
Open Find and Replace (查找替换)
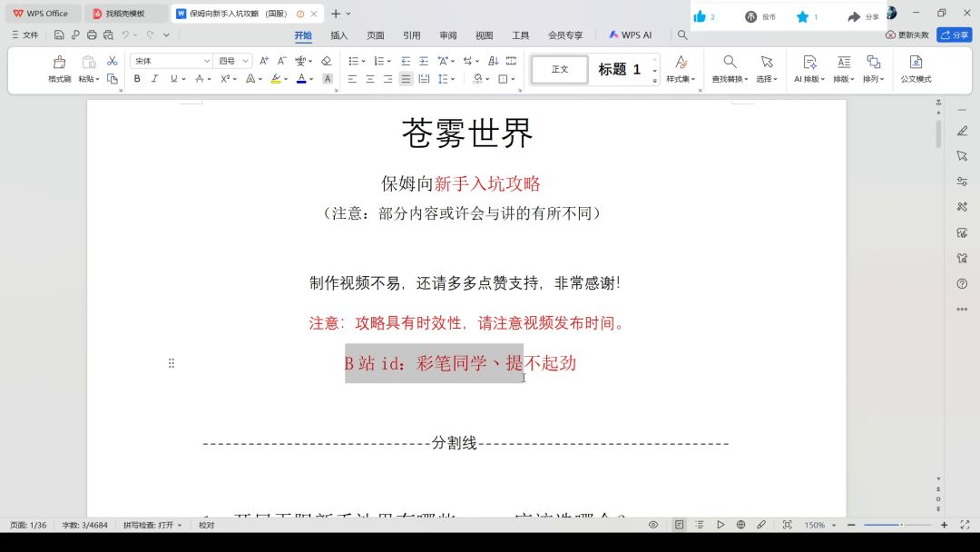730,68
